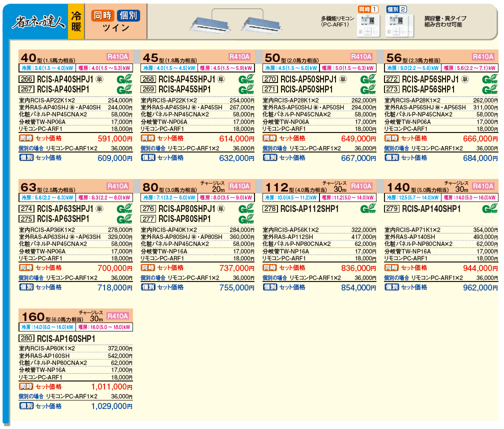Select the set price 667,000円

358,158
